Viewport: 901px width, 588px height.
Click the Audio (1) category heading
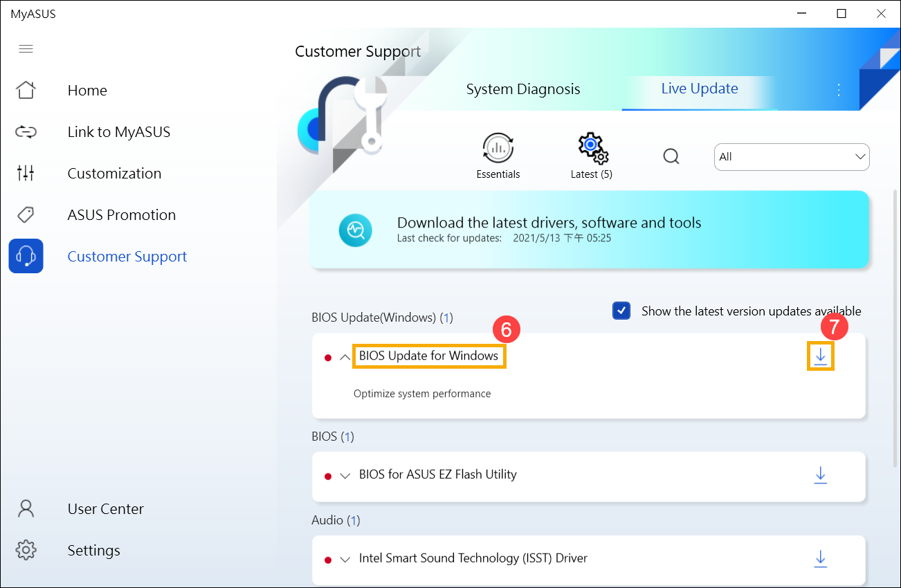[336, 520]
